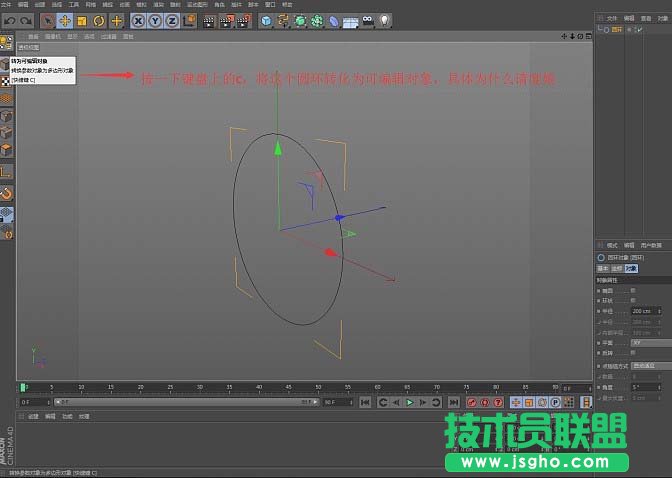Select the checkerboard texture mode icon
This screenshot has height=478, width=672.
click(5, 81)
